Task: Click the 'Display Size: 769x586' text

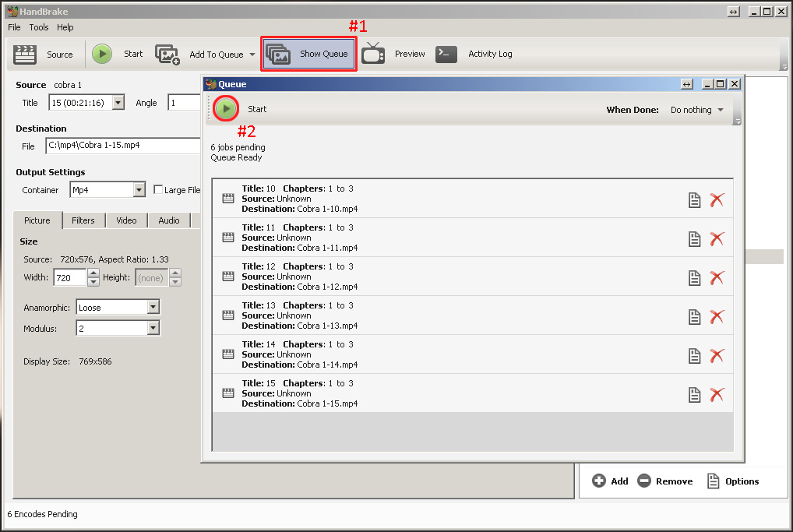Action: 67,361
